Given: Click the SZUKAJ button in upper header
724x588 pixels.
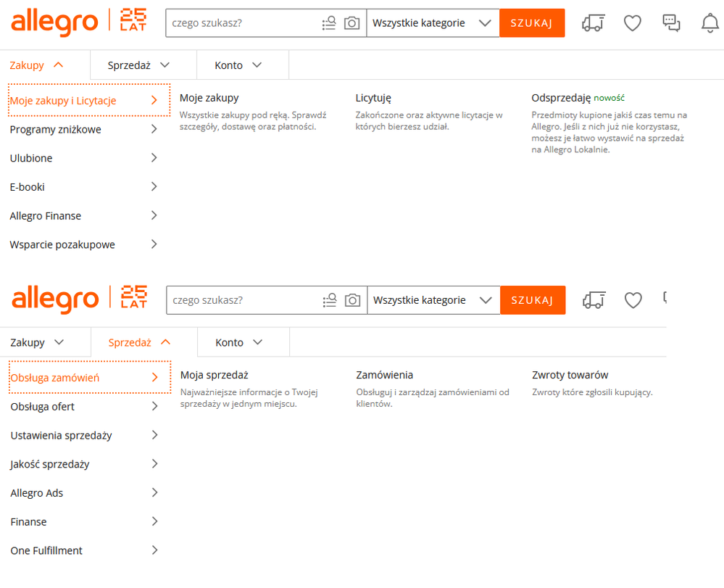Looking at the screenshot, I should tap(532, 23).
